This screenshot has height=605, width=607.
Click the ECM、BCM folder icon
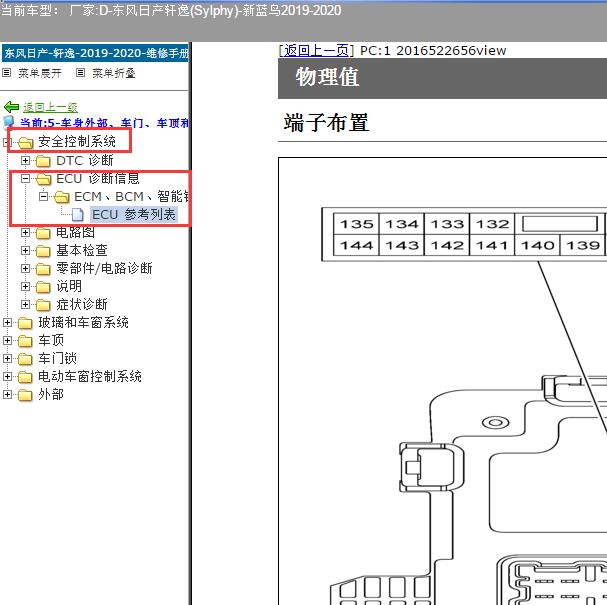[62, 197]
